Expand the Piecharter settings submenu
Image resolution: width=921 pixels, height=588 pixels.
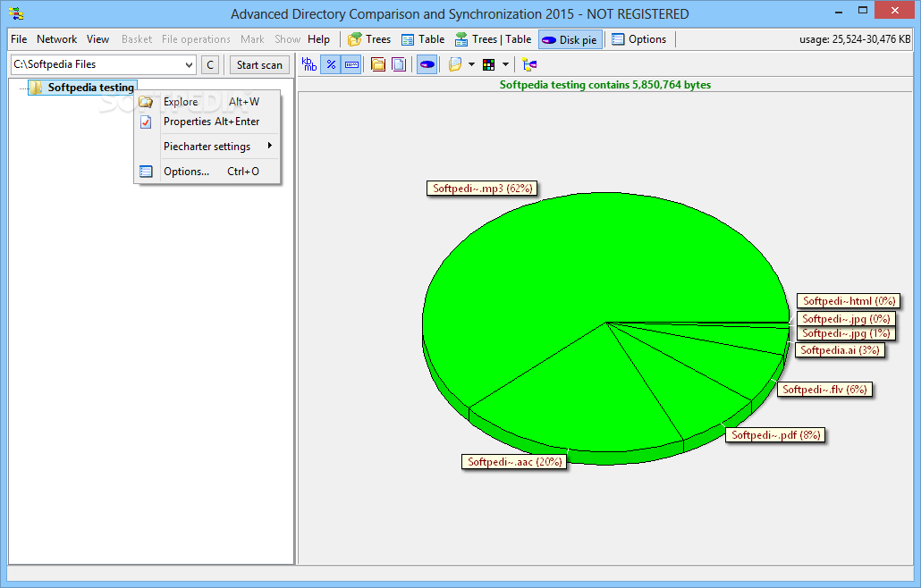207,147
